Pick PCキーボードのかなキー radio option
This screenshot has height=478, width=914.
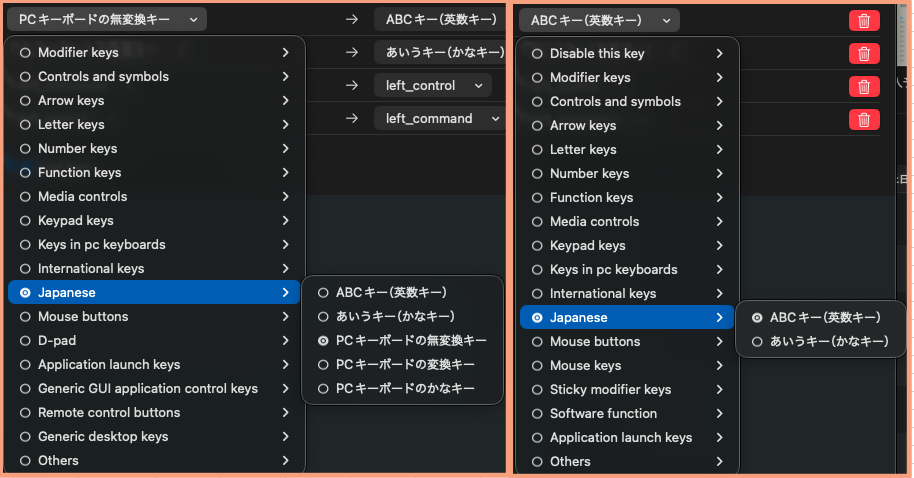point(404,388)
